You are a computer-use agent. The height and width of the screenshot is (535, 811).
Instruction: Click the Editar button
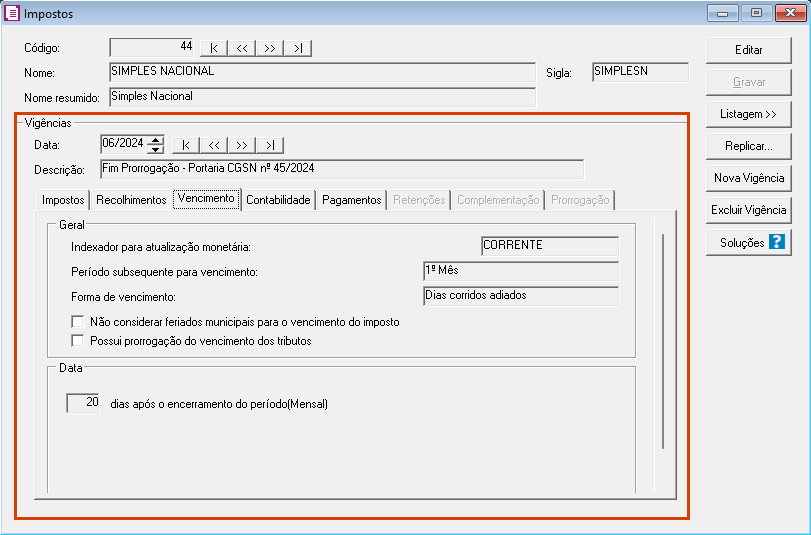coord(748,50)
